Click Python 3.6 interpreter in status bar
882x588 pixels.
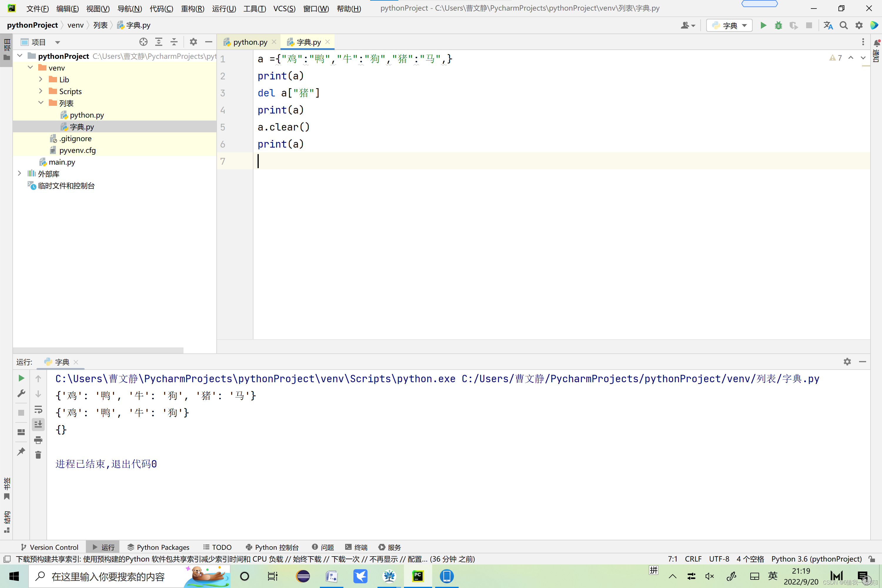816,559
